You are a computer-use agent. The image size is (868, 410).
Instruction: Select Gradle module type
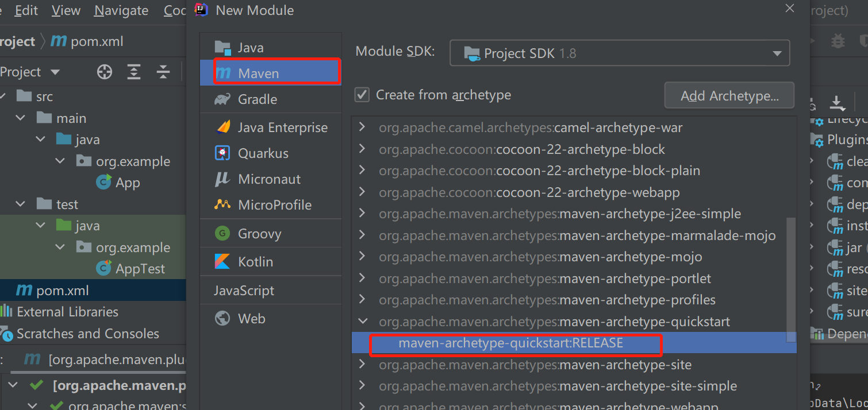[271, 99]
